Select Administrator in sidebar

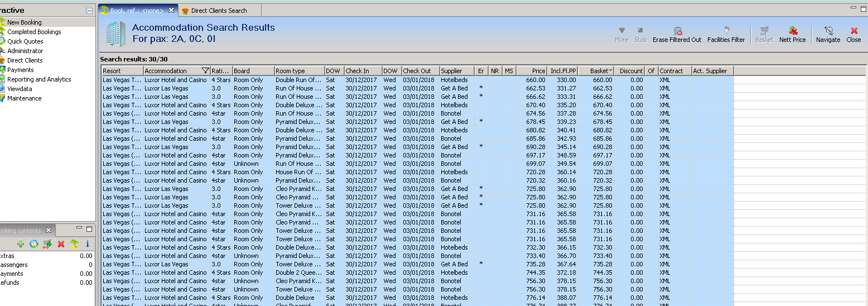coord(25,51)
